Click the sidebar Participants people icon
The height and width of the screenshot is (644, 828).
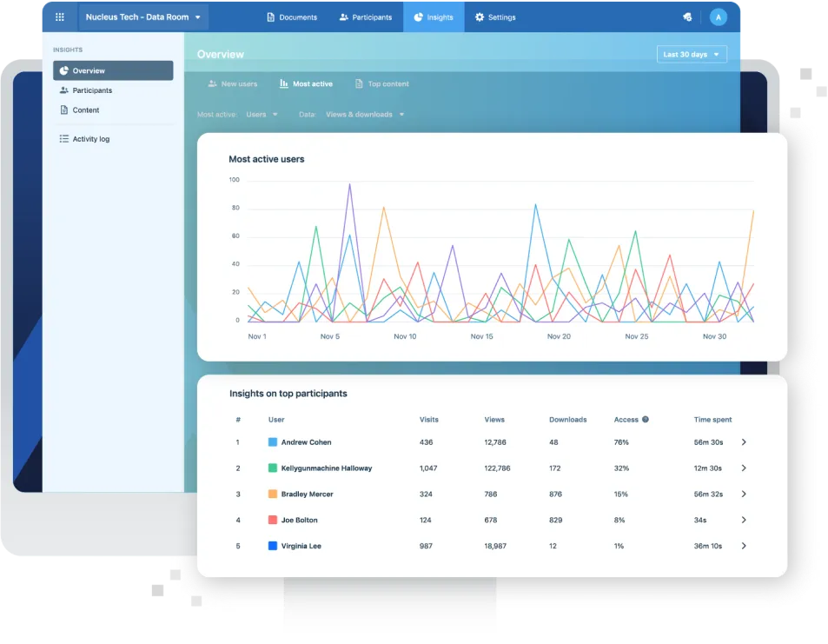click(x=64, y=90)
